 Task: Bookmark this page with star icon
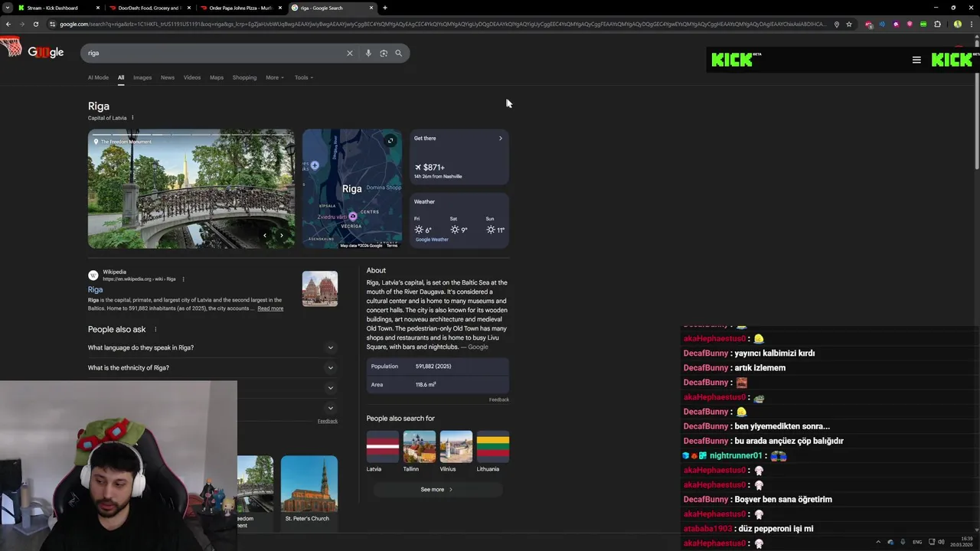(849, 24)
